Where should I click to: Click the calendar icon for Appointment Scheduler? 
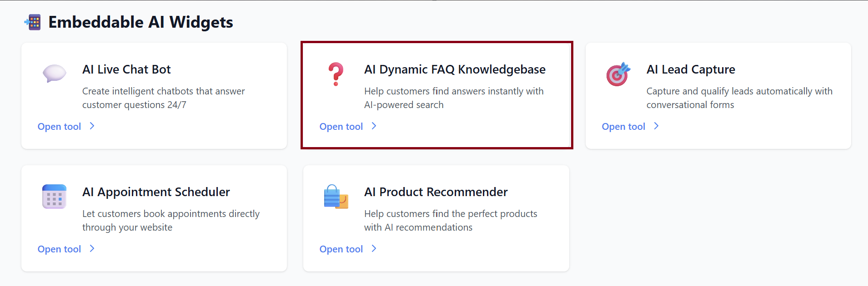[54, 197]
